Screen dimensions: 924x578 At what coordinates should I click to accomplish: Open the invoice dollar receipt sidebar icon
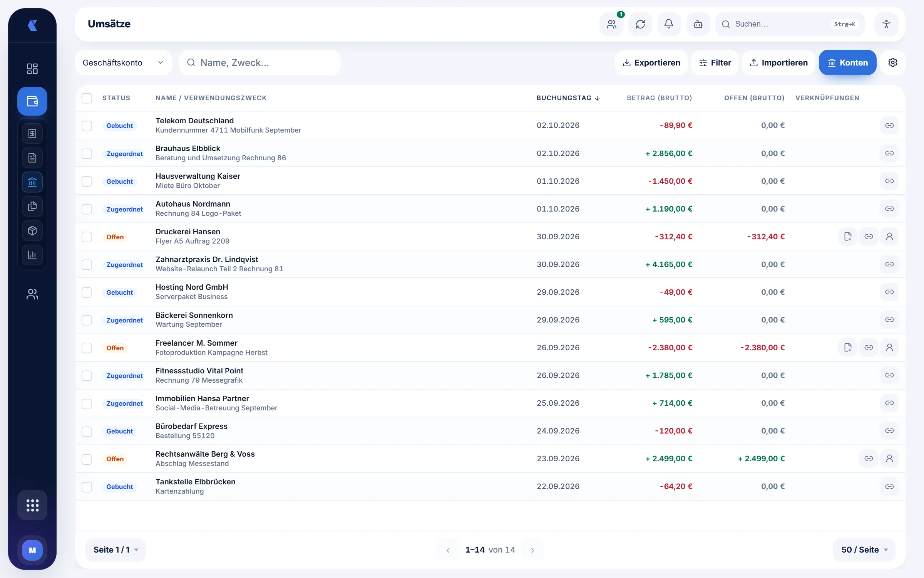coord(32,134)
